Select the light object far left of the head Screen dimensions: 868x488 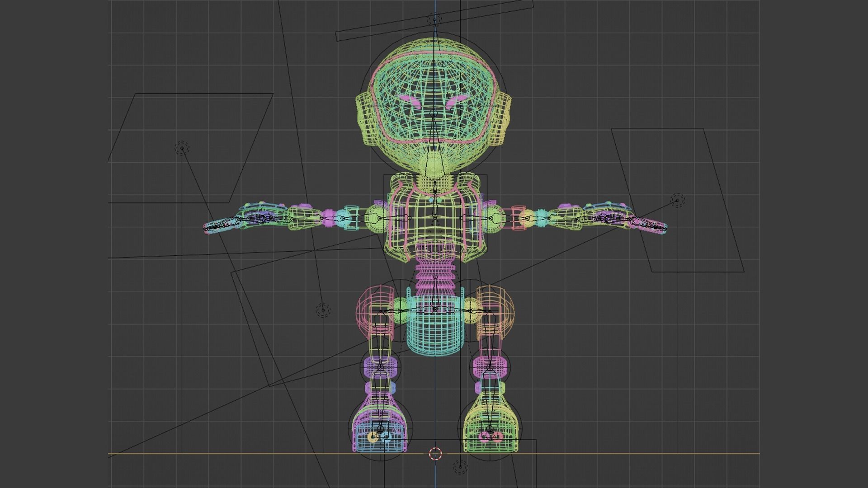(x=182, y=148)
